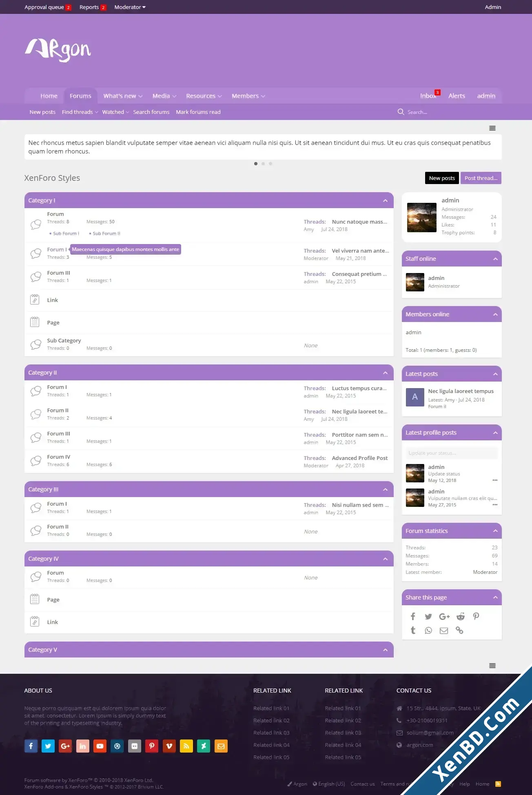Screen dimensions: 532x795
Task: Open Inbox with 3 unread
Action: coord(429,95)
